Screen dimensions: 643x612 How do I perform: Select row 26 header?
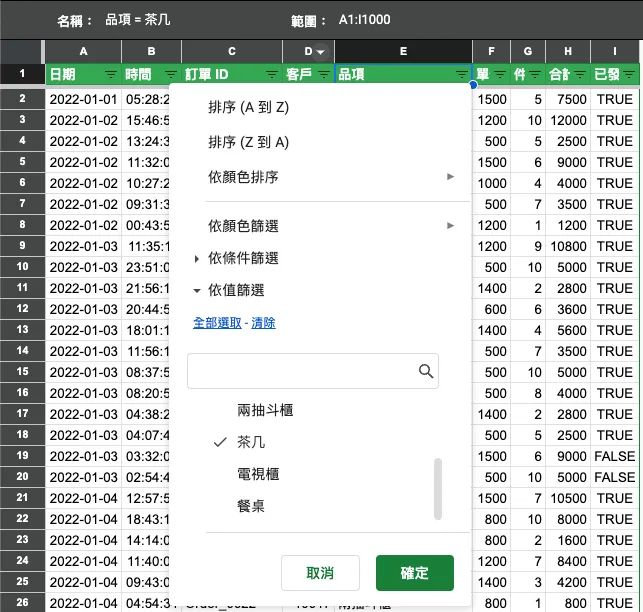(x=23, y=603)
